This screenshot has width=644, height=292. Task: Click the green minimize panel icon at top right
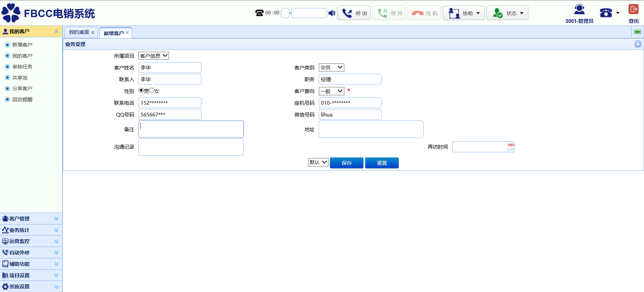coord(637,32)
